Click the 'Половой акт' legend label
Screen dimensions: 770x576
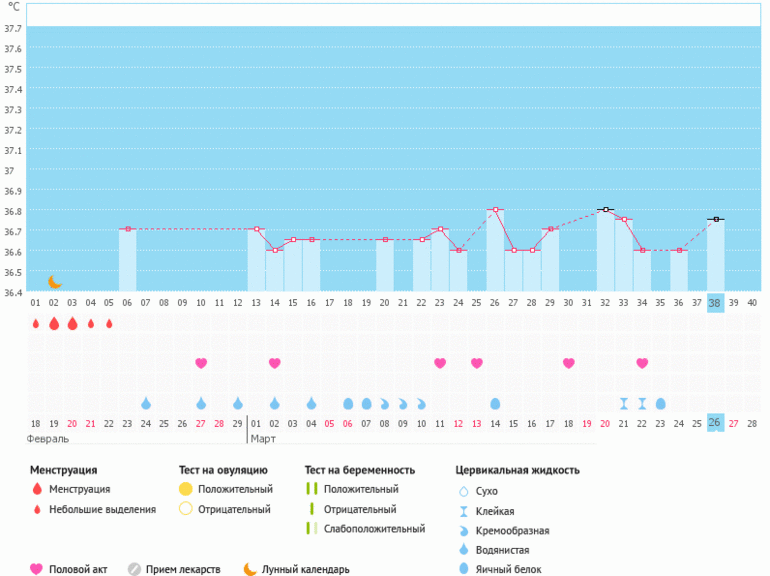[x=82, y=570]
